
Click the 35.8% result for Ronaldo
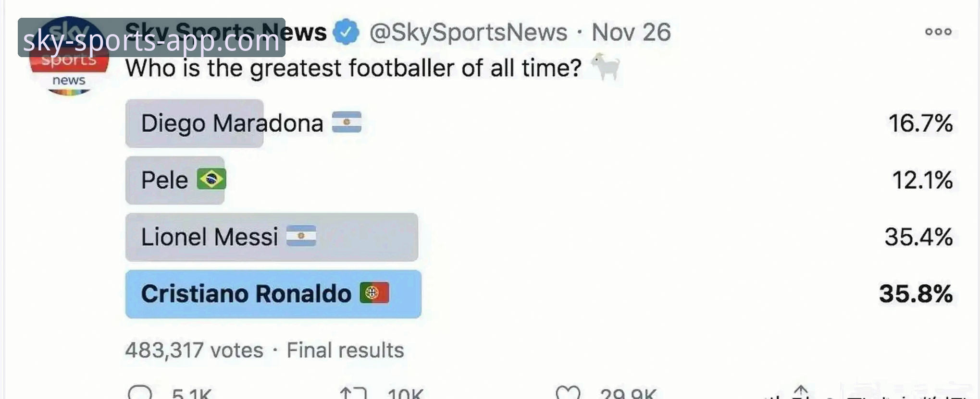point(916,294)
